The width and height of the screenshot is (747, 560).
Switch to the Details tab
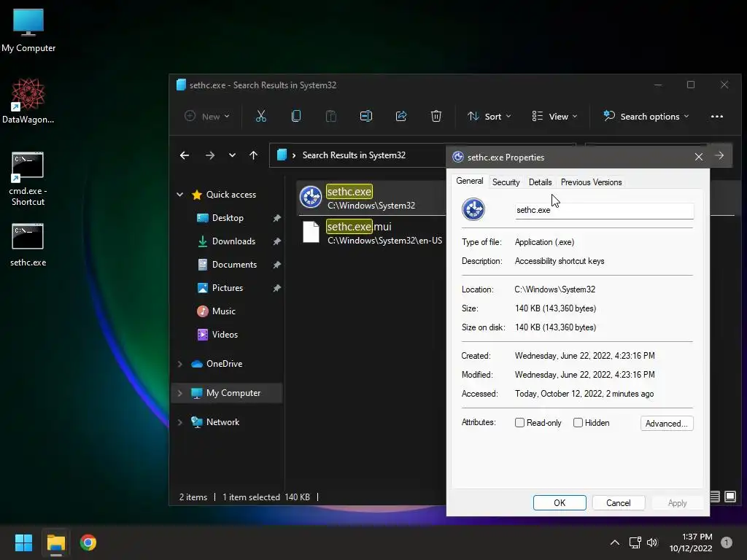click(x=540, y=182)
